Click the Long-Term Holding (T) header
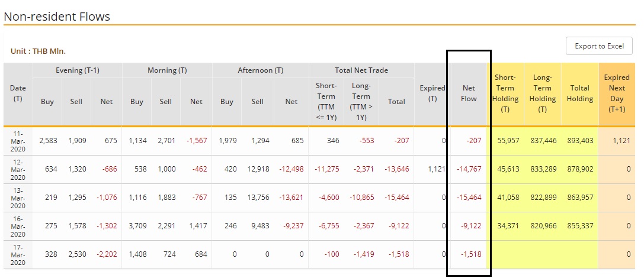The height and width of the screenshot is (278, 644). 542,93
